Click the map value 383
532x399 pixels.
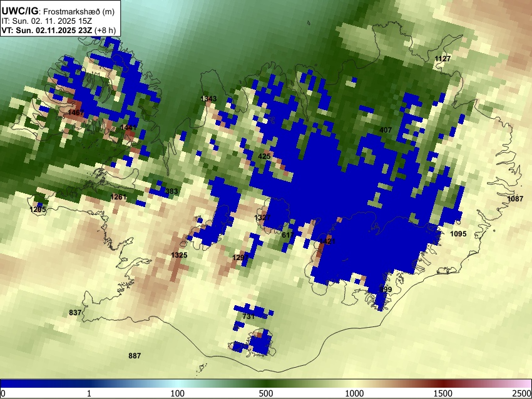tap(171, 191)
